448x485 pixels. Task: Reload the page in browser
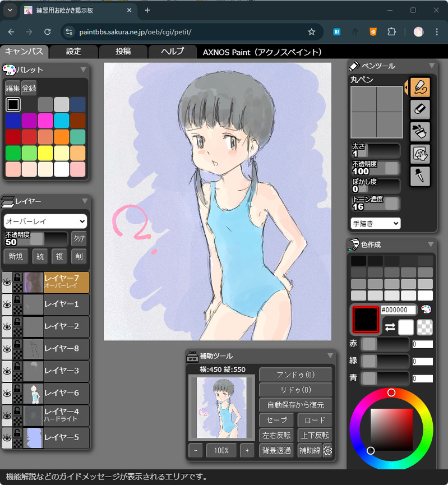click(47, 32)
